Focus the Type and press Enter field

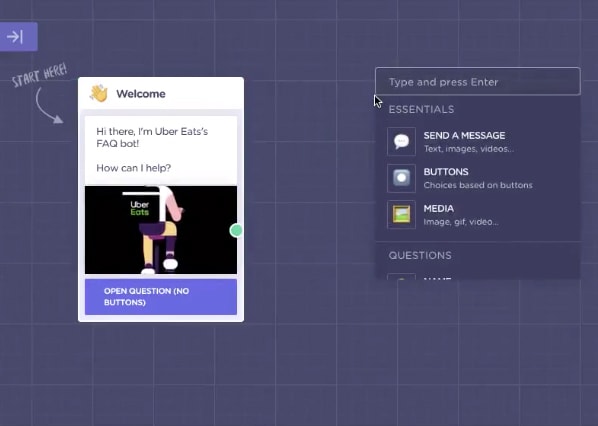pyautogui.click(x=478, y=81)
